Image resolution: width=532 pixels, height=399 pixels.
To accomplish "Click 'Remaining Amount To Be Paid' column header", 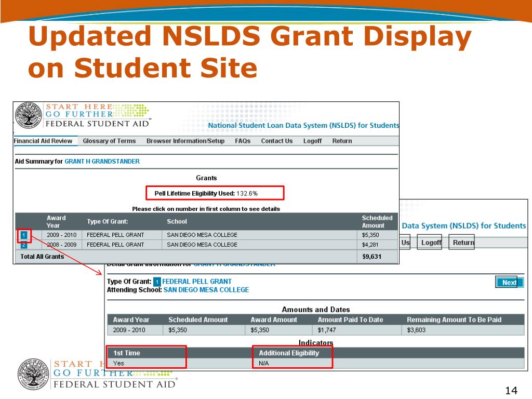I will point(454,320).
